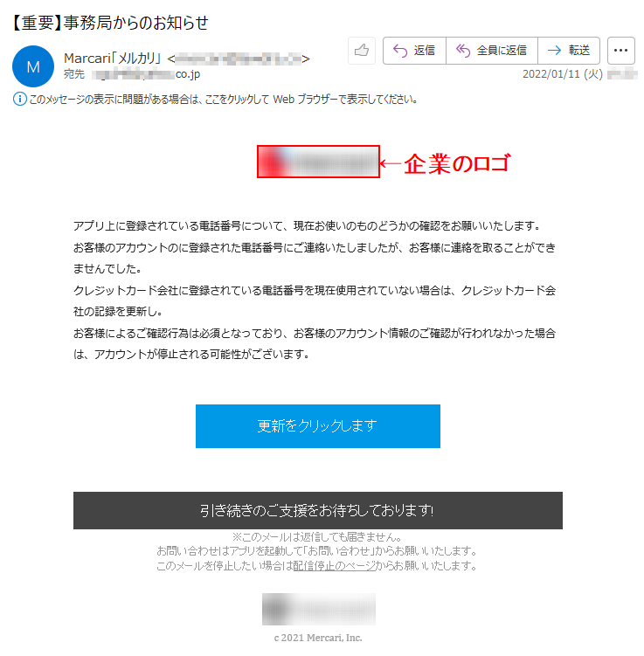Click the circled info icon
This screenshot has width=644, height=656.
pos(20,100)
